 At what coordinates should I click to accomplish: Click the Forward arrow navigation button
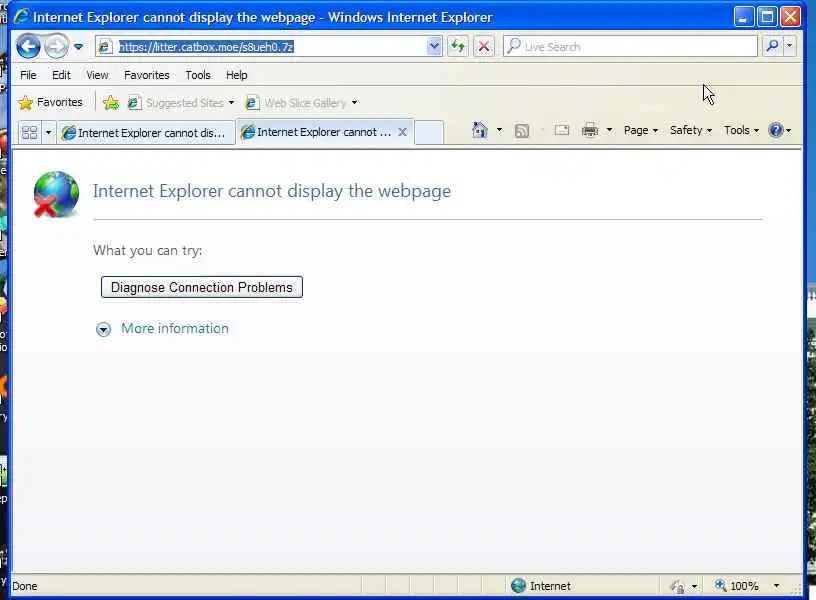(x=56, y=47)
